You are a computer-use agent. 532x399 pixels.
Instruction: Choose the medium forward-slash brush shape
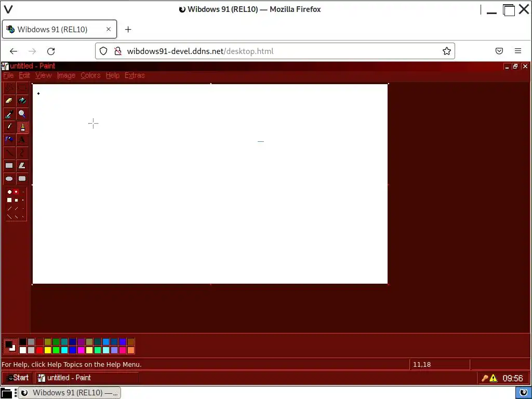point(16,209)
